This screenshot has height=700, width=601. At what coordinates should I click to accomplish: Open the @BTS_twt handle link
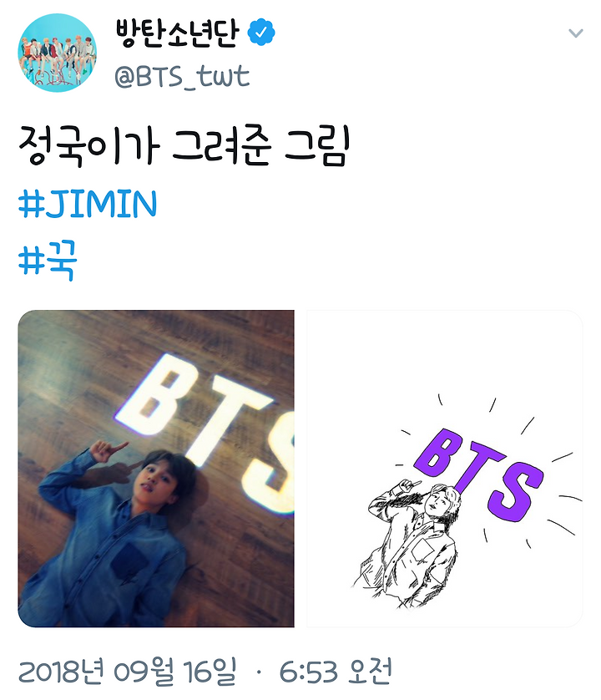click(182, 76)
